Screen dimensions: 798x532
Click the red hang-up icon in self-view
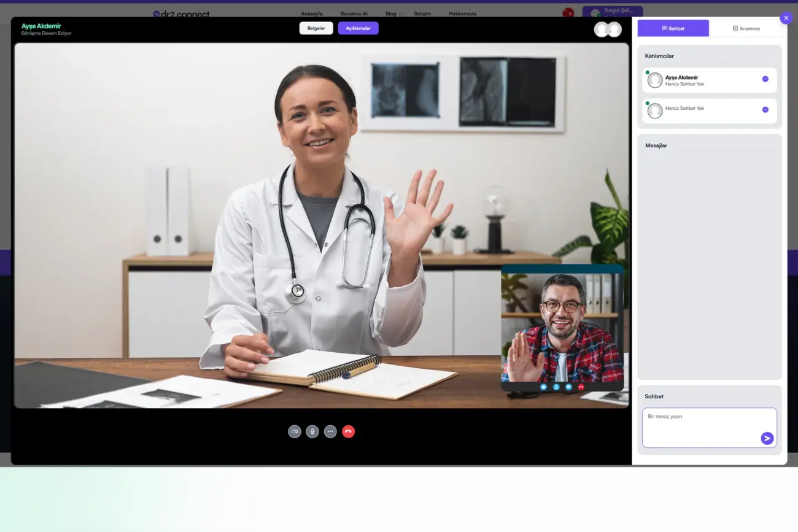(x=581, y=387)
